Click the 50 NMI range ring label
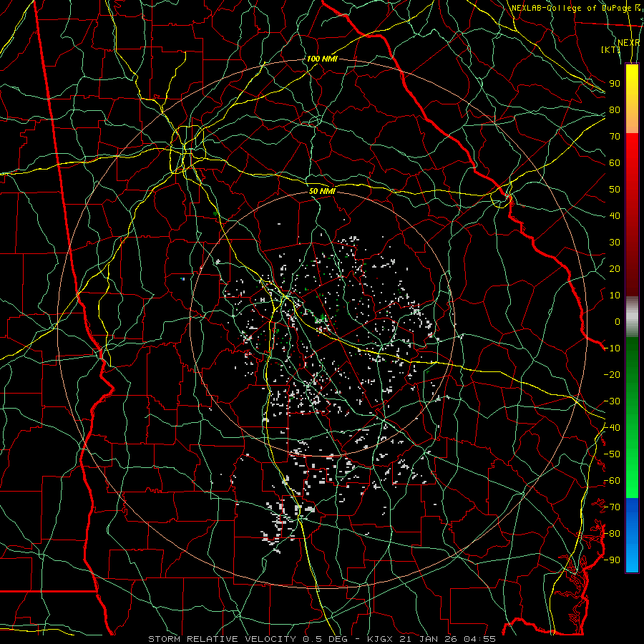 point(322,191)
